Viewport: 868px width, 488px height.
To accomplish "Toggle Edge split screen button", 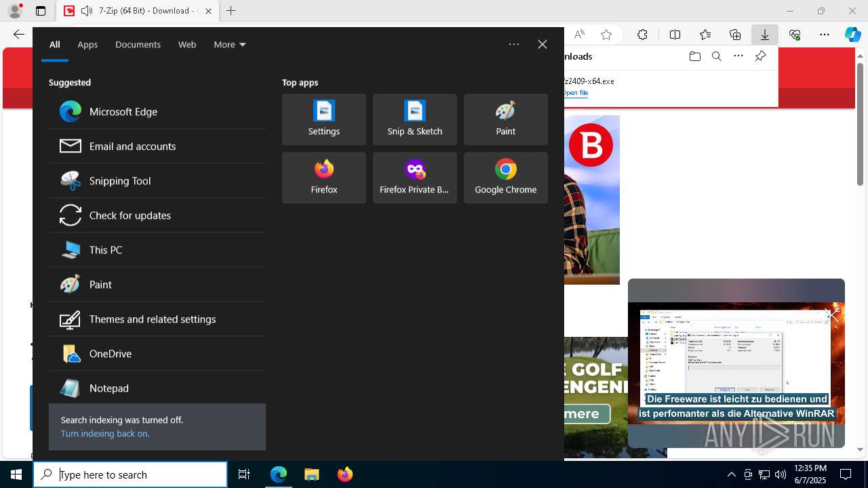I will pyautogui.click(x=675, y=35).
